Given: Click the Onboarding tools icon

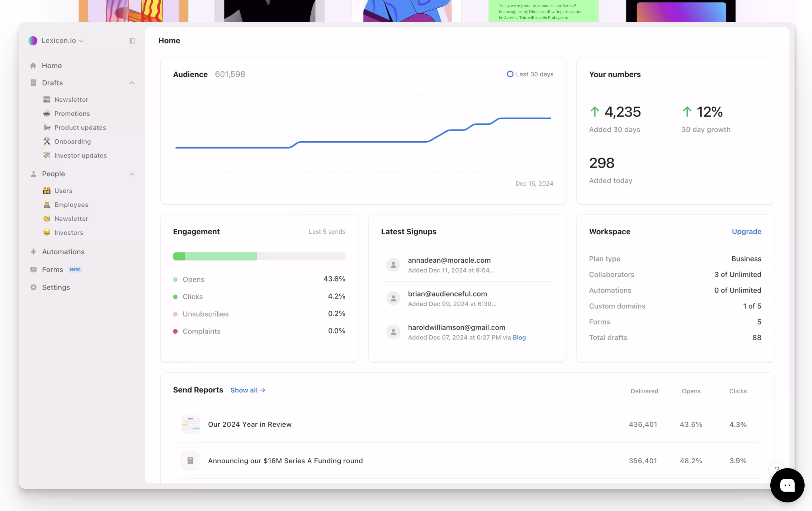Looking at the screenshot, I should click(x=47, y=141).
